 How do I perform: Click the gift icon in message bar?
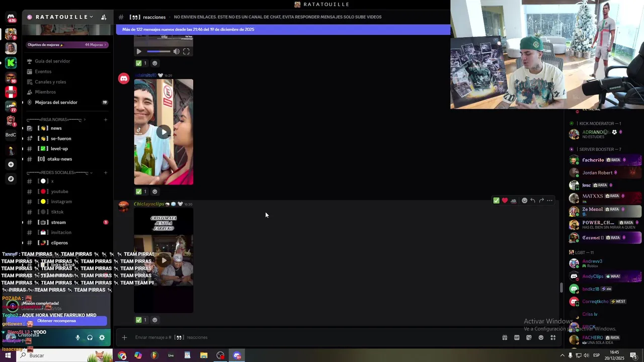(505, 337)
